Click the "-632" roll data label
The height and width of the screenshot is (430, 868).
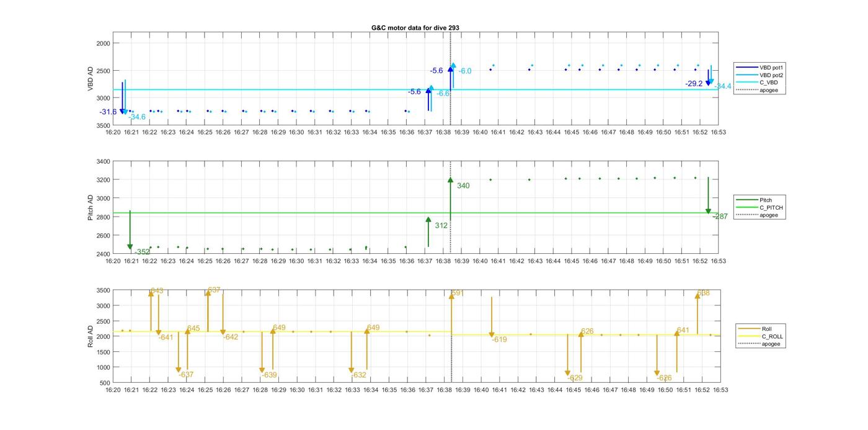pos(358,375)
